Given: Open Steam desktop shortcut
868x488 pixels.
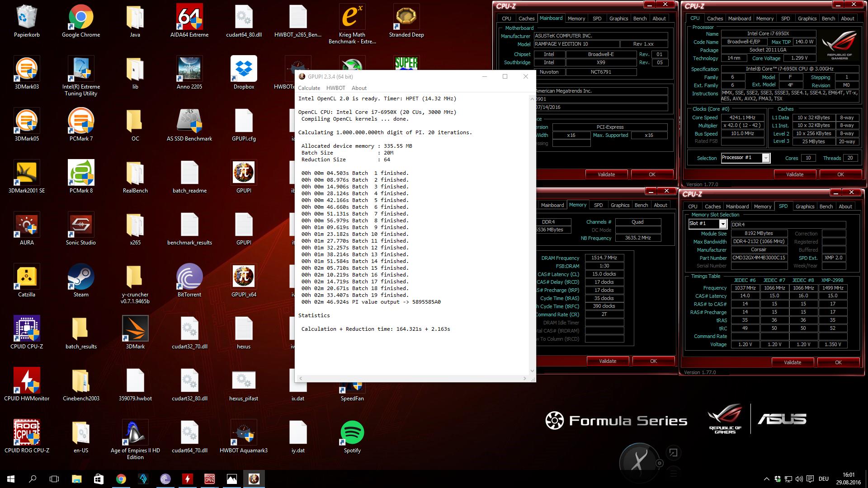Looking at the screenshot, I should pos(81,281).
